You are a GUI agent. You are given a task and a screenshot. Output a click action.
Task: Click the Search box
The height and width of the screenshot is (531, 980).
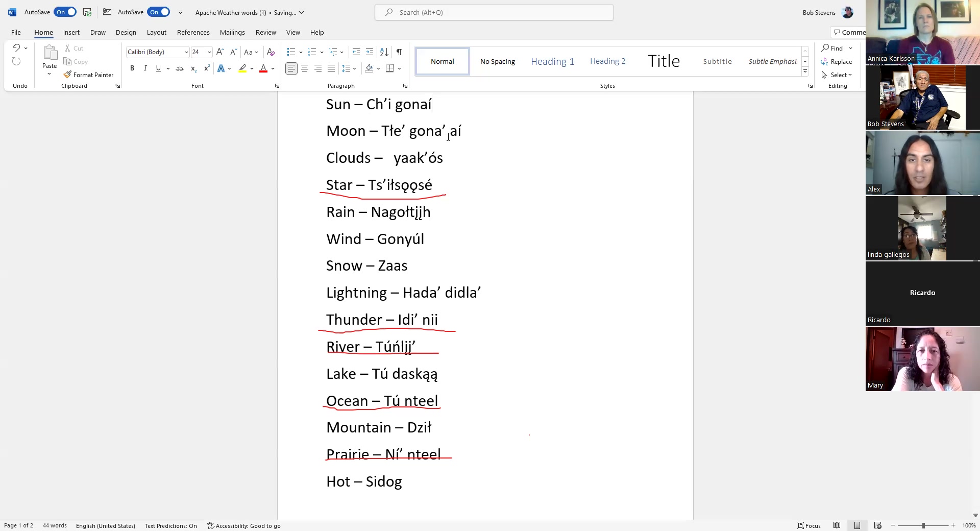pos(494,12)
